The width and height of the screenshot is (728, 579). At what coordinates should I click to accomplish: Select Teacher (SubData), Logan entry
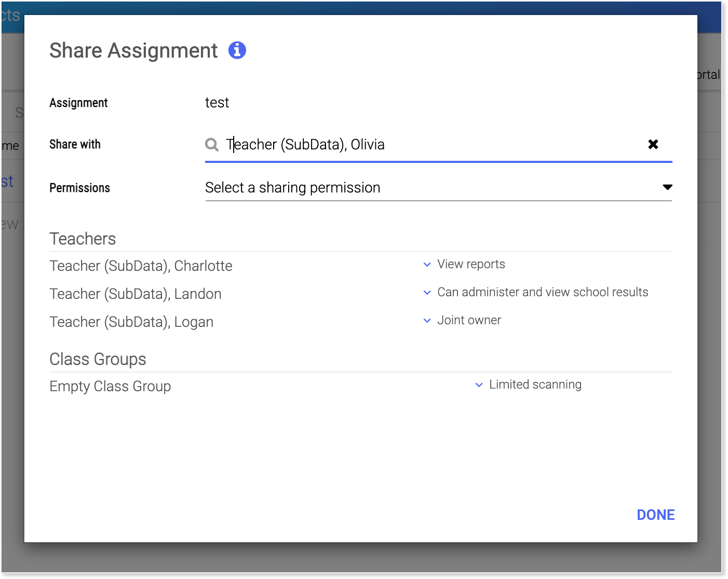click(x=131, y=322)
